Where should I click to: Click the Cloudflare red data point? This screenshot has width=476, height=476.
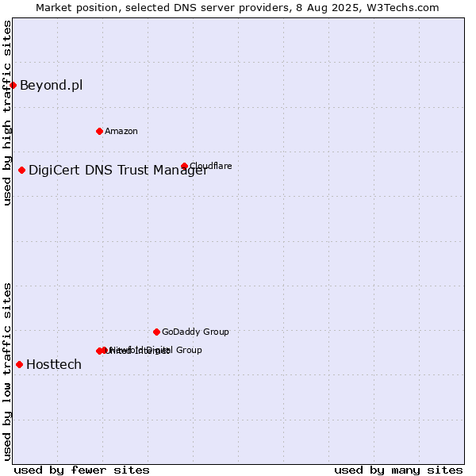[x=185, y=166]
